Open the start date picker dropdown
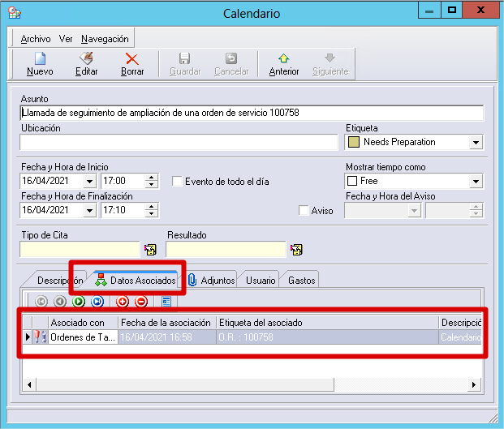 click(x=89, y=182)
